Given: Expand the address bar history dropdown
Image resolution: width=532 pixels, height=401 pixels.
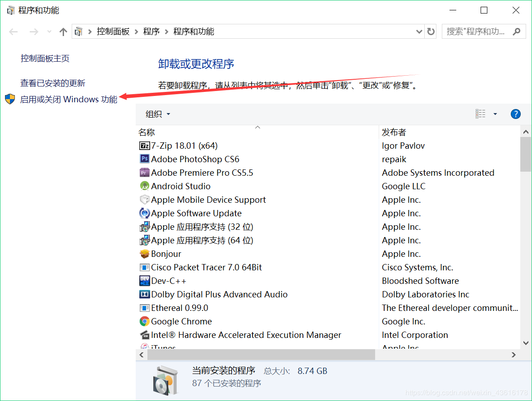Looking at the screenshot, I should click(419, 32).
